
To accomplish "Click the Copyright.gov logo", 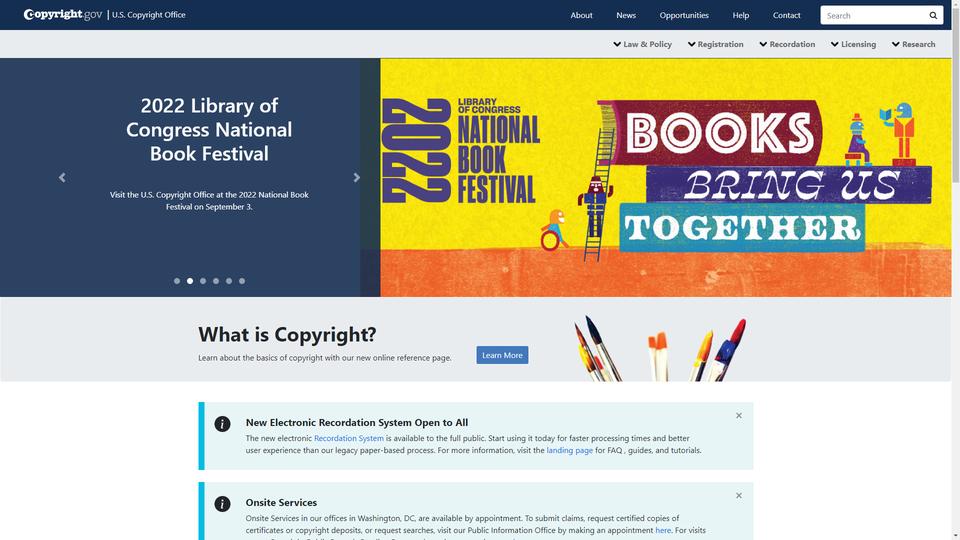I will pyautogui.click(x=62, y=15).
